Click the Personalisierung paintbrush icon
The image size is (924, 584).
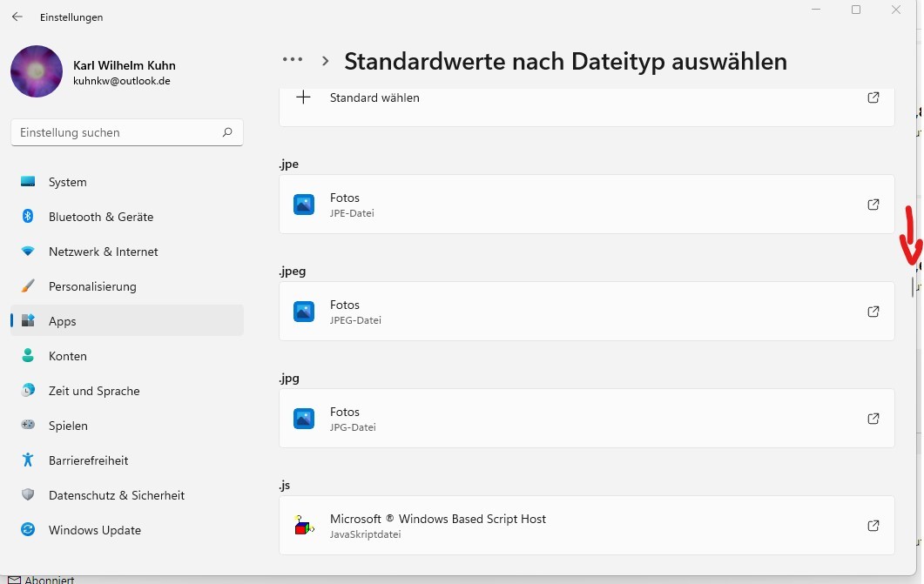[x=28, y=286]
